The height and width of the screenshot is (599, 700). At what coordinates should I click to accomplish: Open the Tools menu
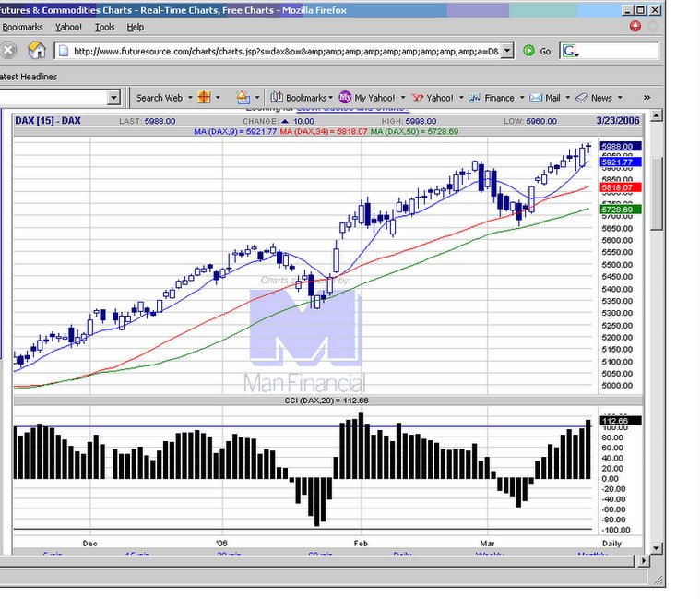[x=104, y=28]
